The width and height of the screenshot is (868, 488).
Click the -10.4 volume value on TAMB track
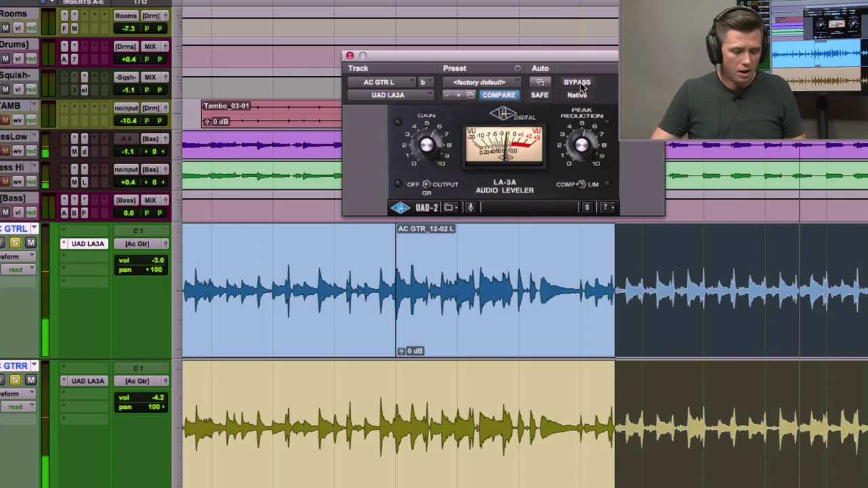point(128,121)
